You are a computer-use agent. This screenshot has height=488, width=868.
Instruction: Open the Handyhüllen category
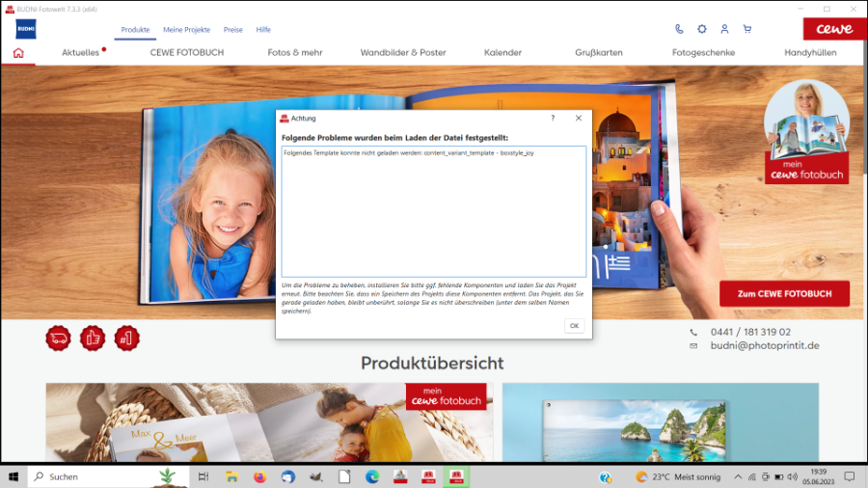tap(810, 53)
